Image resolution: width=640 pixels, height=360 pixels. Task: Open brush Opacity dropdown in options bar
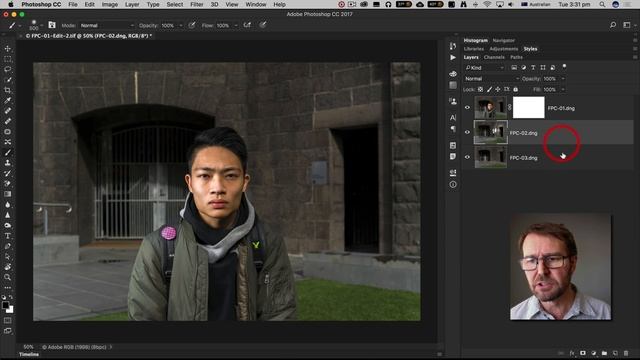tap(181, 25)
